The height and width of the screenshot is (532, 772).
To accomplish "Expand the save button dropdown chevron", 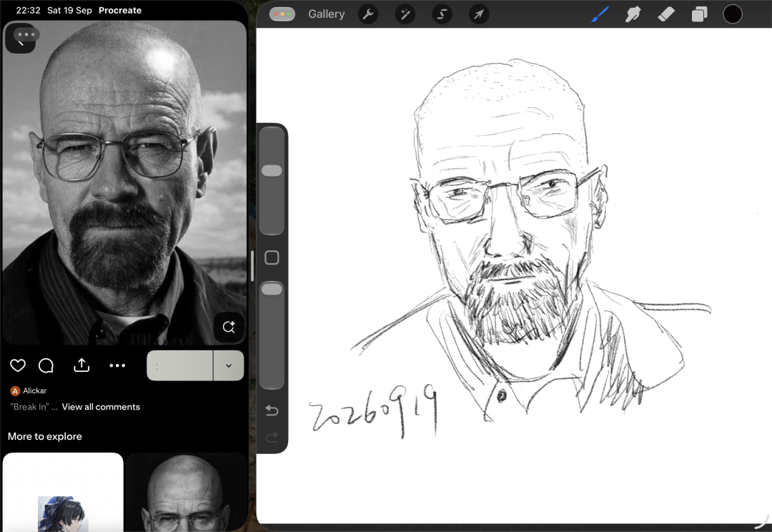I will [229, 365].
